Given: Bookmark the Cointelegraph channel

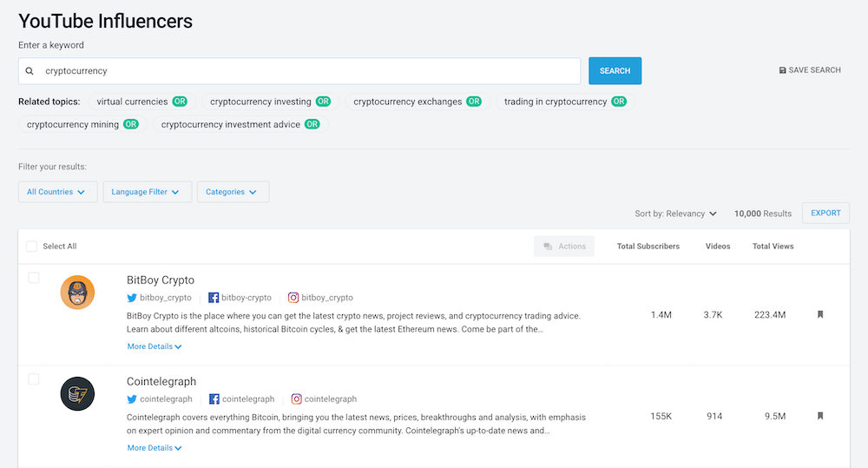Looking at the screenshot, I should (820, 416).
